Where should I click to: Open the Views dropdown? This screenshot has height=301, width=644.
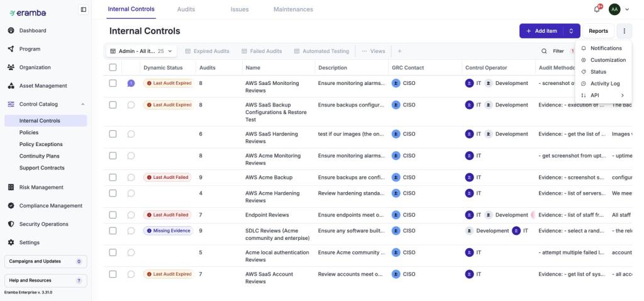tap(374, 51)
